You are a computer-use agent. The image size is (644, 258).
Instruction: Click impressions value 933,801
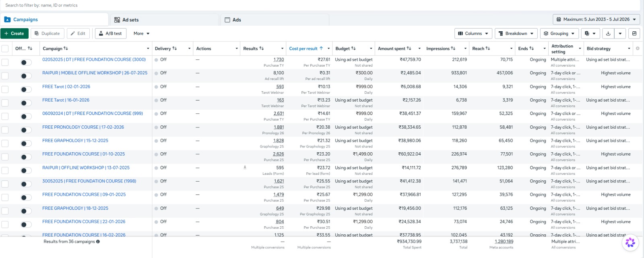click(x=459, y=73)
